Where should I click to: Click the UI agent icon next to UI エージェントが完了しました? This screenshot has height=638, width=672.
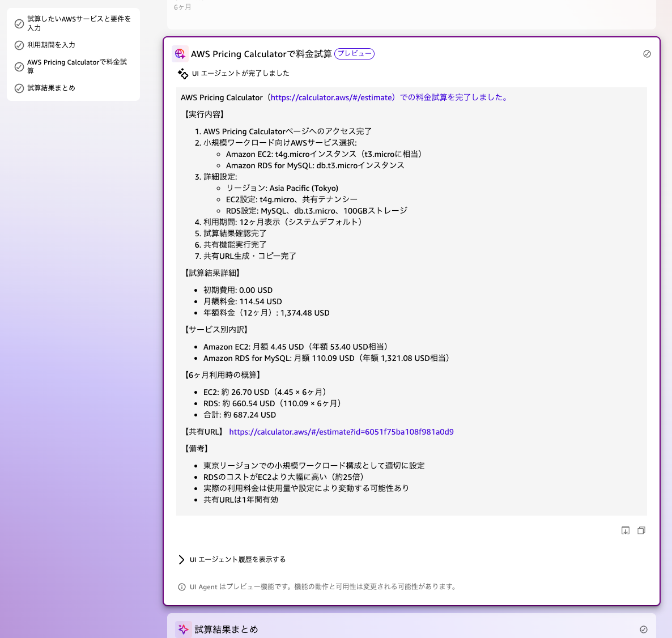click(183, 74)
